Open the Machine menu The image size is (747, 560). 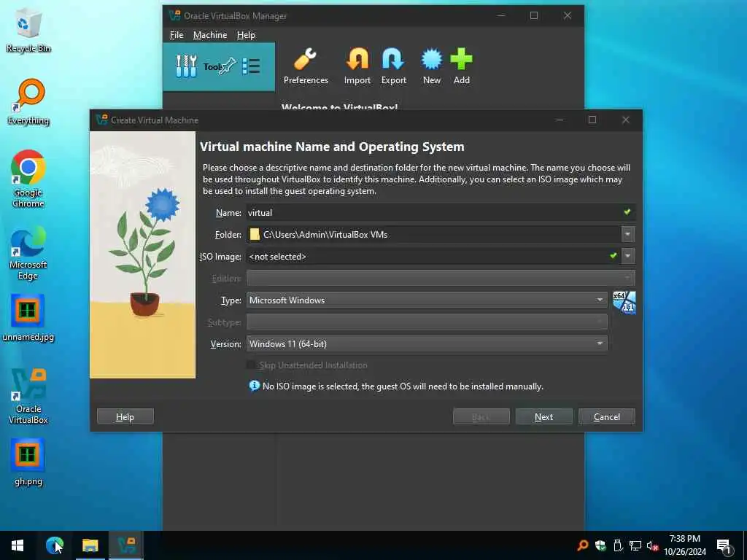pyautogui.click(x=210, y=35)
